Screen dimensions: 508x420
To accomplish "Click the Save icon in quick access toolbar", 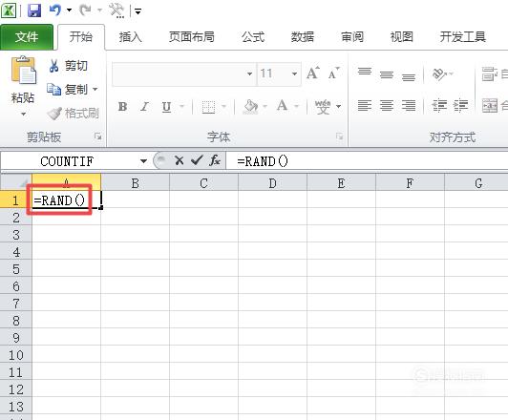I will click(34, 10).
